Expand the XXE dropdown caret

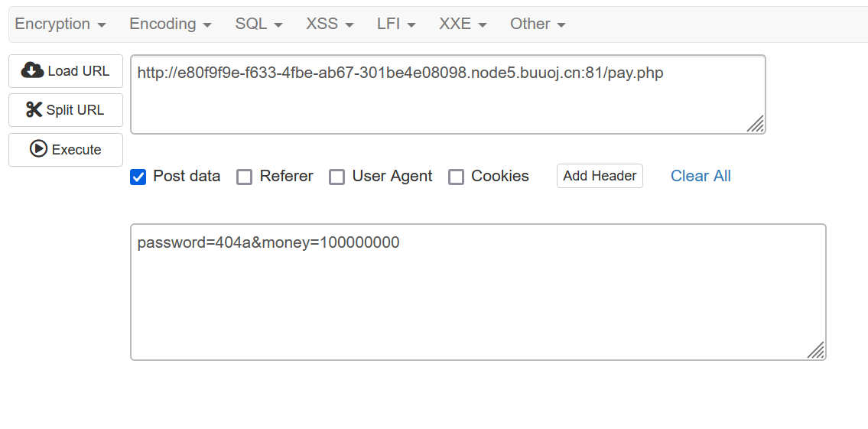pyautogui.click(x=482, y=25)
